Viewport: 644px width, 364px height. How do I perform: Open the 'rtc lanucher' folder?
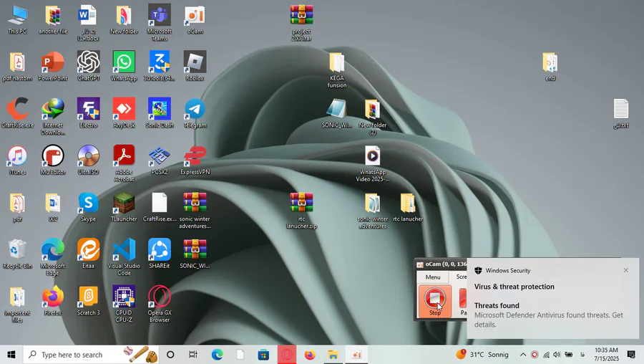point(408,207)
